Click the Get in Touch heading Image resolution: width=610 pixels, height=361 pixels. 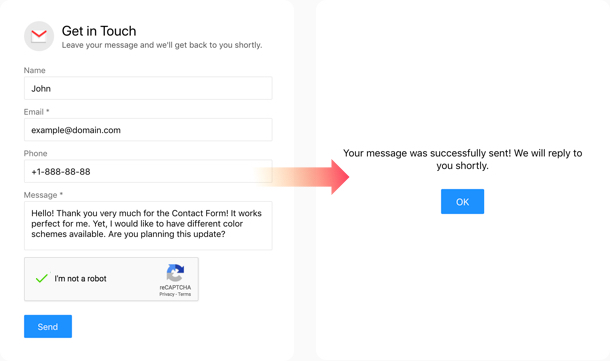pyautogui.click(x=99, y=31)
